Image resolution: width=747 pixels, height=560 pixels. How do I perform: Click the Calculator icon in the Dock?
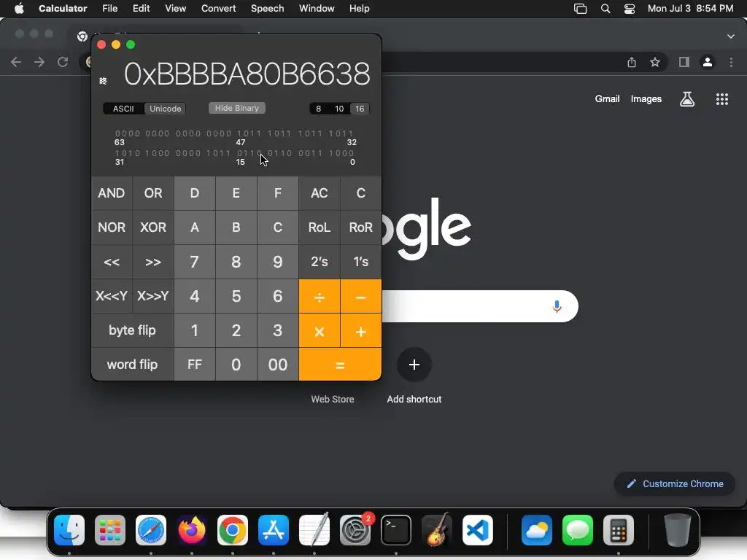tap(619, 530)
